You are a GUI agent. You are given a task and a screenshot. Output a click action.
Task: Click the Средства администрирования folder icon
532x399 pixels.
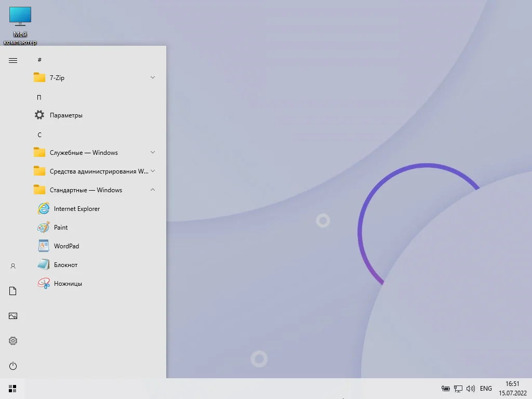point(39,171)
